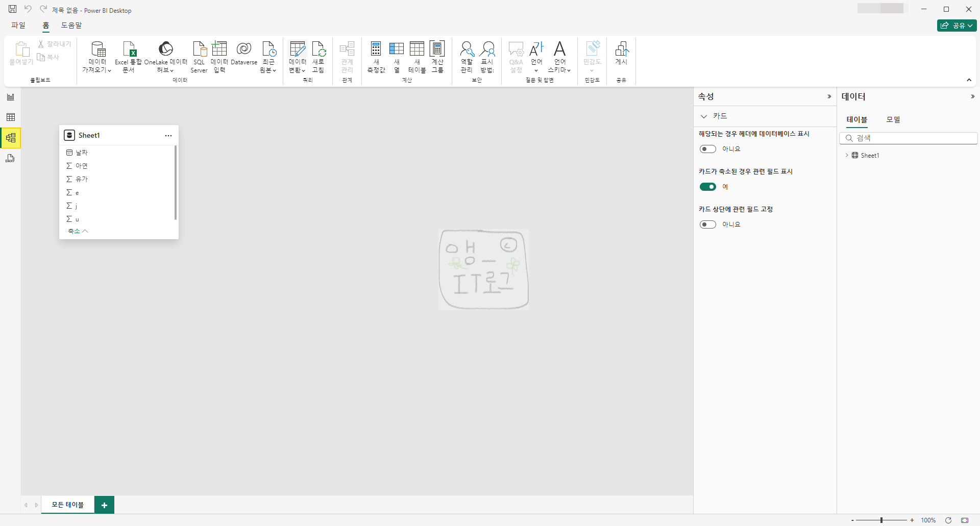980x526 pixels.
Task: Click the Redo arrow icon
Action: tap(43, 9)
